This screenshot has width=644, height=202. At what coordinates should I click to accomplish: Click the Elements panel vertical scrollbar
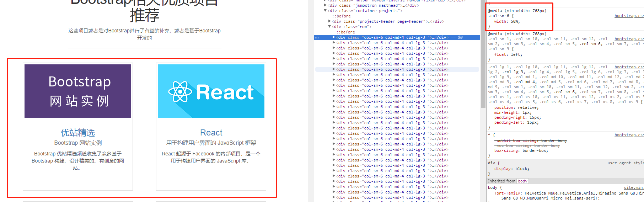pyautogui.click(x=483, y=53)
